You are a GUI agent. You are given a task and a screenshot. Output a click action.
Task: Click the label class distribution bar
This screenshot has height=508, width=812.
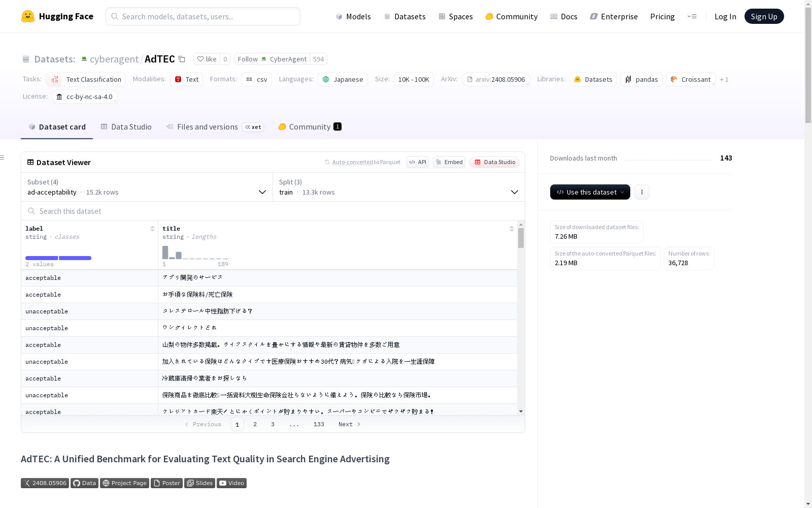click(x=58, y=258)
